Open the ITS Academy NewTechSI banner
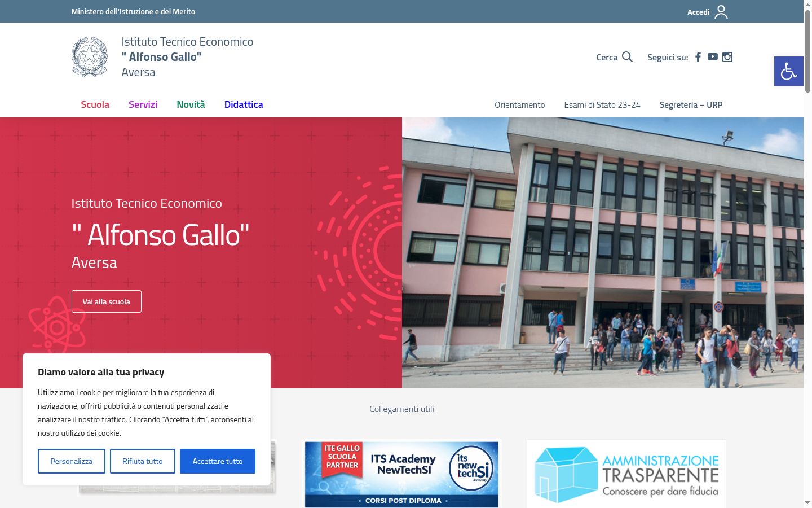812x508 pixels. (x=401, y=474)
